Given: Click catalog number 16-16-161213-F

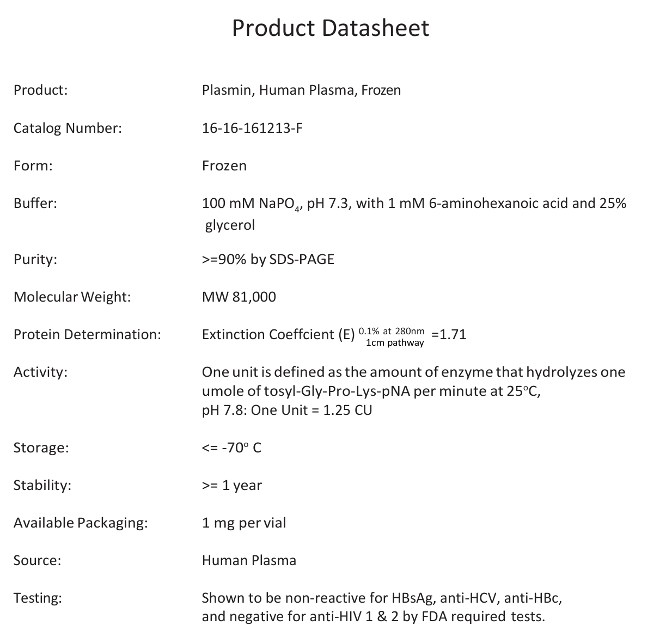Looking at the screenshot, I should click(252, 128).
